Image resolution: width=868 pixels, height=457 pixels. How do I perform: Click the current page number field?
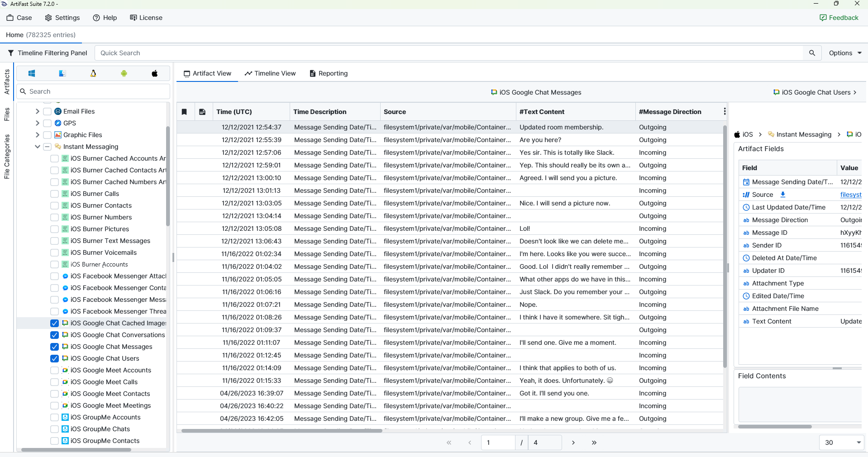point(498,443)
